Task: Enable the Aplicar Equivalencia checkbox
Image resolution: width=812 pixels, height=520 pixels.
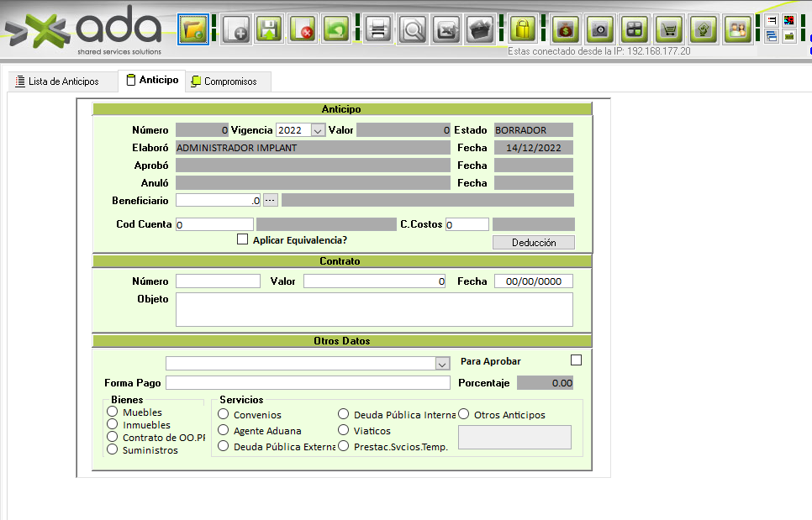Action: (243, 239)
